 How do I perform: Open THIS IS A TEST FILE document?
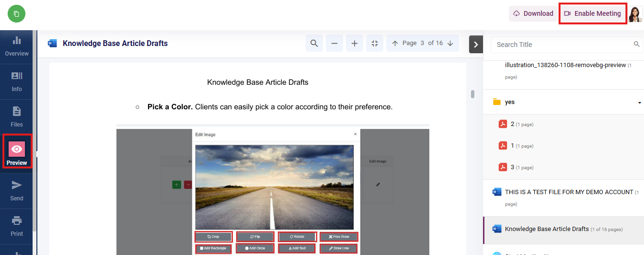pyautogui.click(x=563, y=197)
